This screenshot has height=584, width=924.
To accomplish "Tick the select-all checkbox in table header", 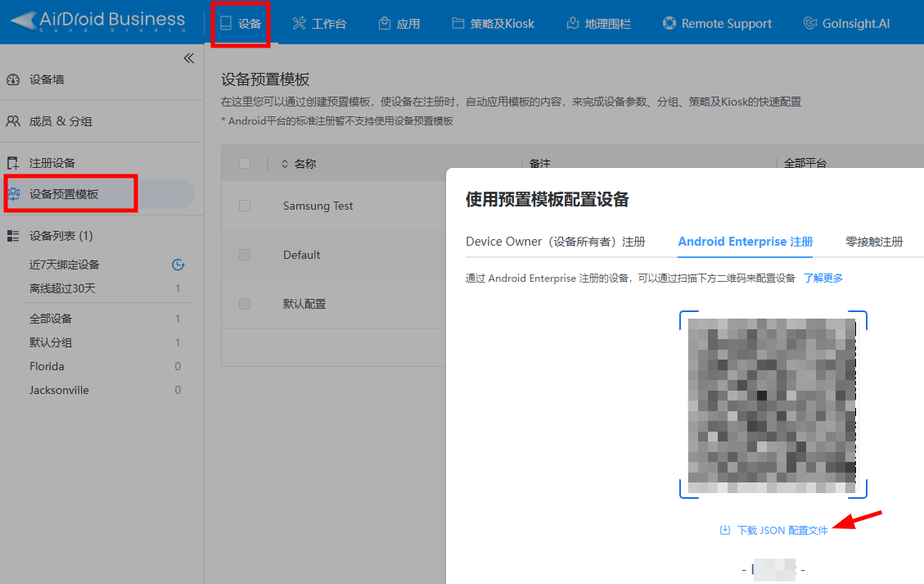I will click(245, 163).
